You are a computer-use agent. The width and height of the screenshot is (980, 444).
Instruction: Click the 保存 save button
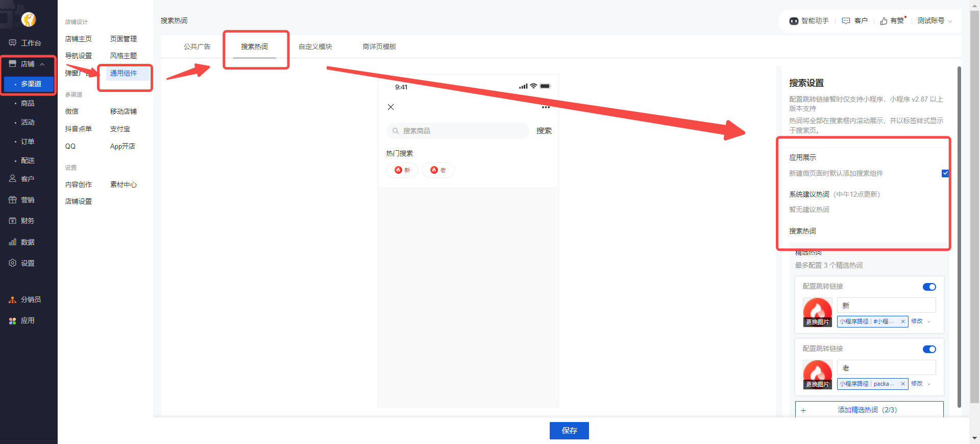tap(569, 431)
